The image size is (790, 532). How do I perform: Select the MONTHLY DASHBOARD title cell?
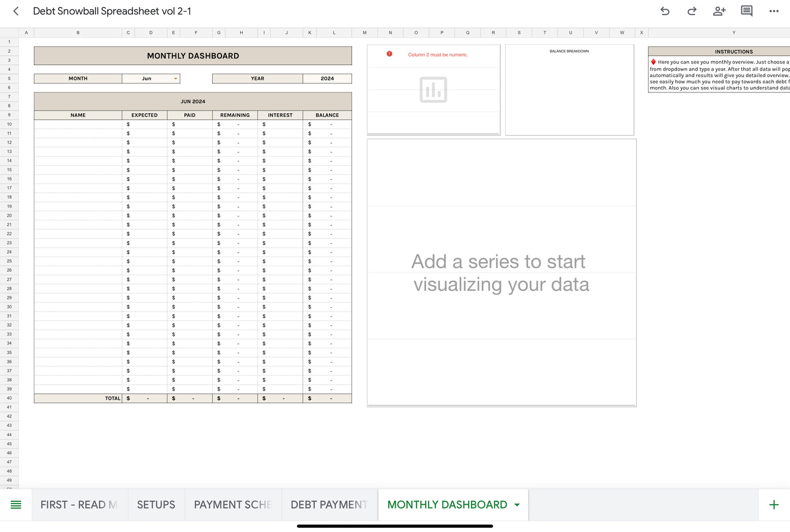tap(193, 56)
